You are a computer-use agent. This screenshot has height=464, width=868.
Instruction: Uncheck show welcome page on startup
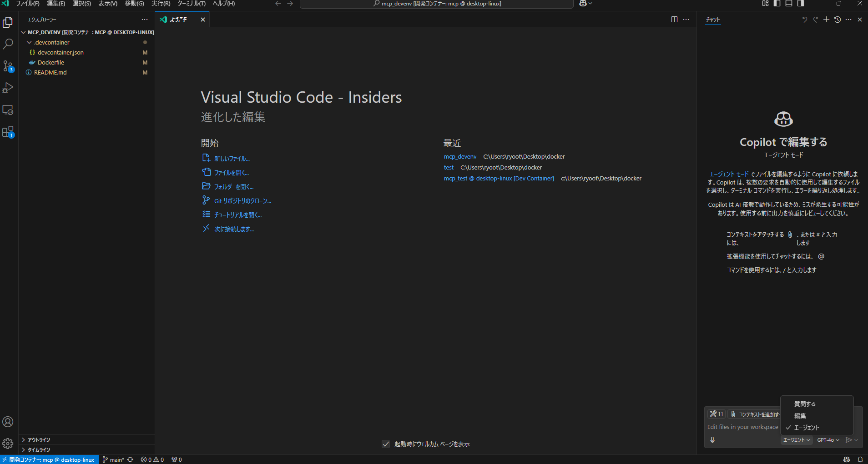(x=386, y=444)
